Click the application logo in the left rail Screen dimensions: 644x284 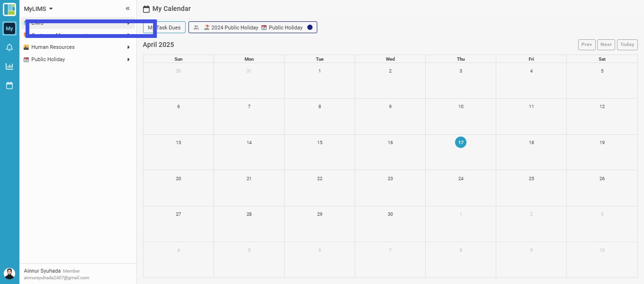pyautogui.click(x=9, y=9)
